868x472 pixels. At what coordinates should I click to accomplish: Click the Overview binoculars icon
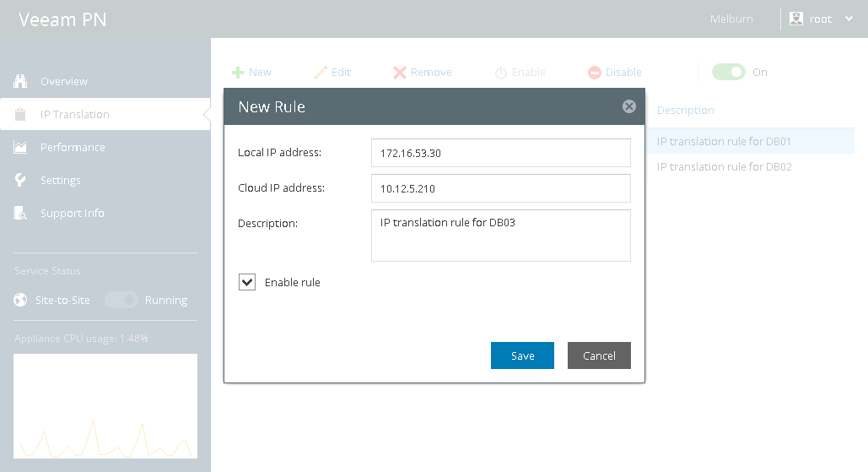tap(21, 81)
